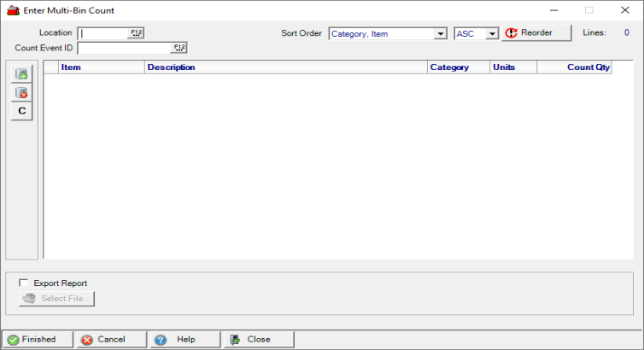Click the Help question mark button
The height and width of the screenshot is (350, 644).
pyautogui.click(x=184, y=339)
